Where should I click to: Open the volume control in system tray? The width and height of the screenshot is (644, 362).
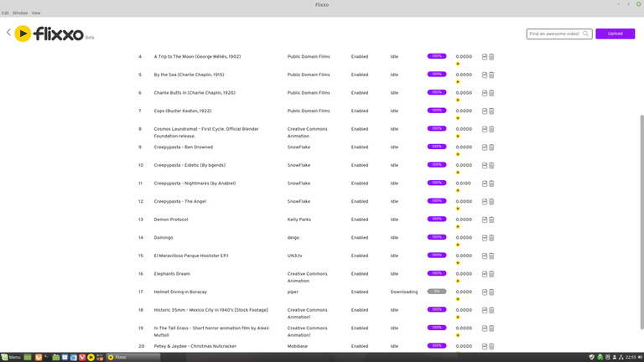click(x=641, y=357)
